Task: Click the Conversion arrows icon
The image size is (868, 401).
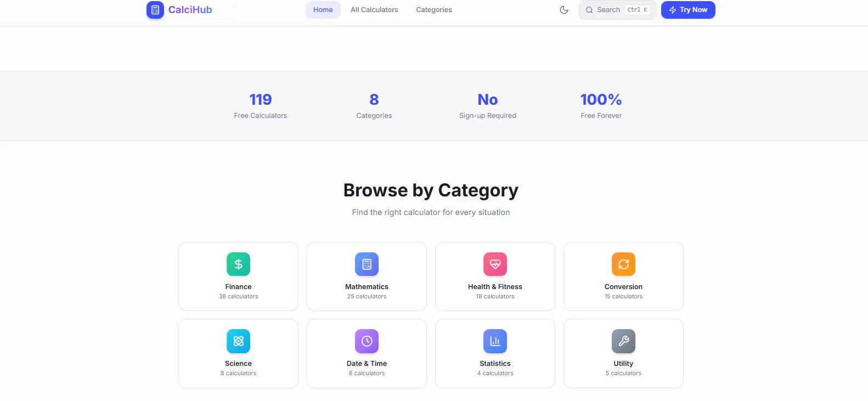Action: point(623,264)
